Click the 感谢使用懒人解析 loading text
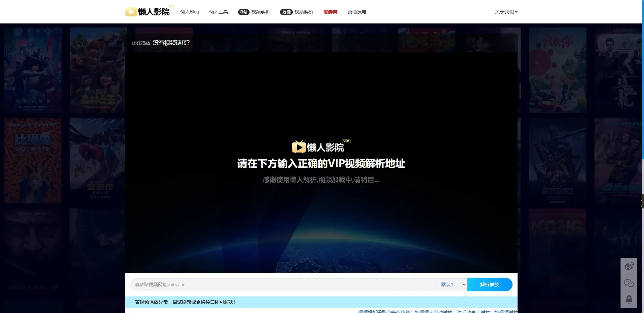 click(x=321, y=180)
